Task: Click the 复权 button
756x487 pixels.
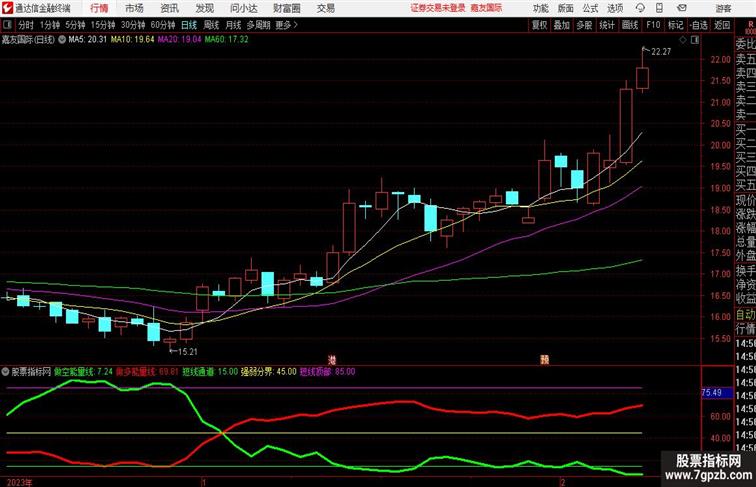Action: (539, 25)
